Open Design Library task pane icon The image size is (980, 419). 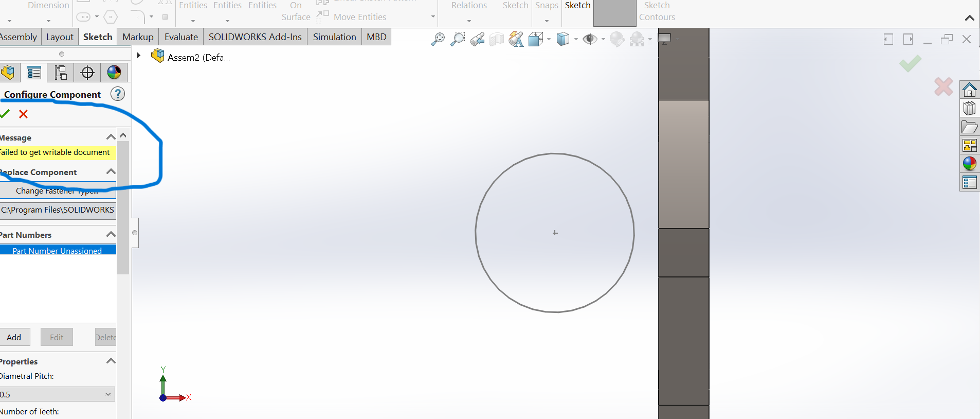click(970, 109)
